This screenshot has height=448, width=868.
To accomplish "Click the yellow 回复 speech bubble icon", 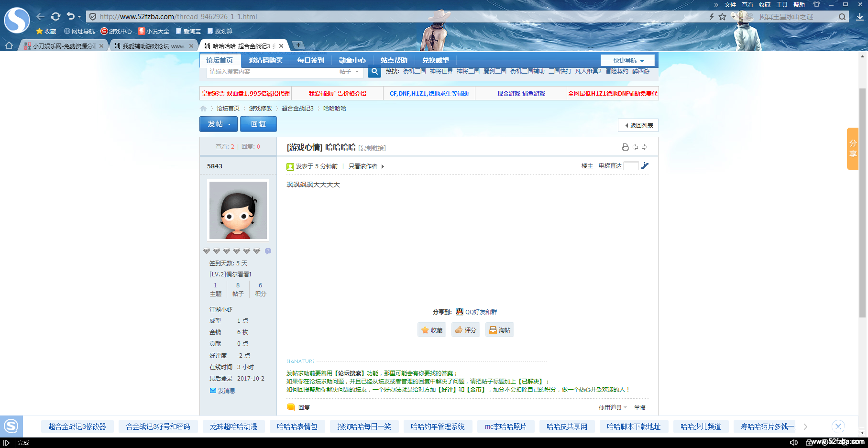I will pyautogui.click(x=290, y=407).
